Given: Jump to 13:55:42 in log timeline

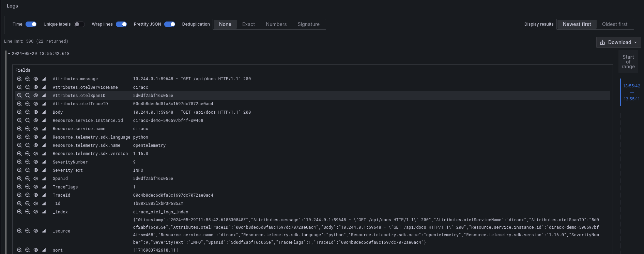Looking at the screenshot, I should tap(631, 86).
